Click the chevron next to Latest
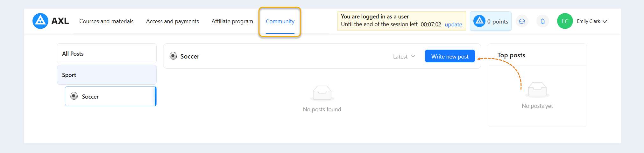 point(413,56)
